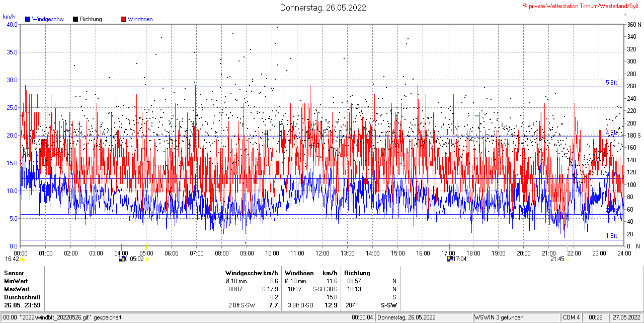
Task: Click the Windböen km/h table column header
Action: click(x=311, y=273)
